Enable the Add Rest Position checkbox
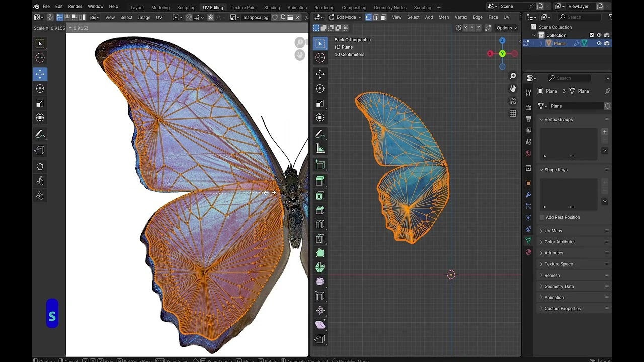 [x=542, y=217]
